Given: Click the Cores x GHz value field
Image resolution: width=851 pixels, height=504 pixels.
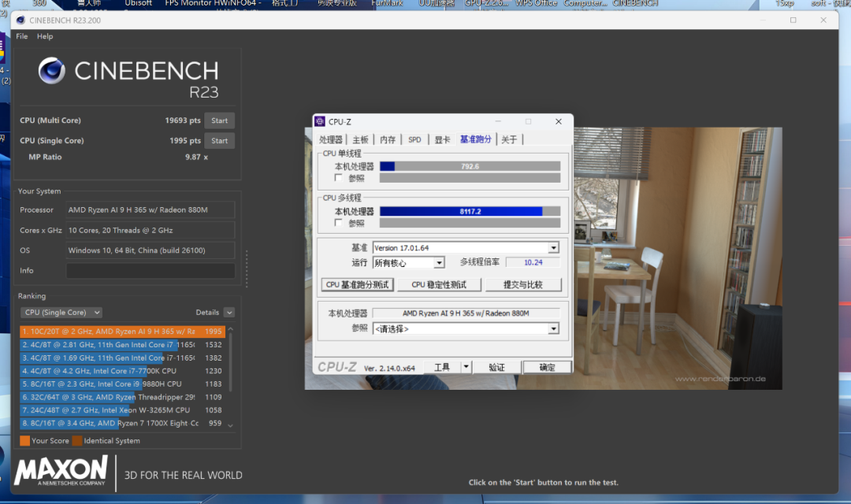Looking at the screenshot, I should (151, 231).
